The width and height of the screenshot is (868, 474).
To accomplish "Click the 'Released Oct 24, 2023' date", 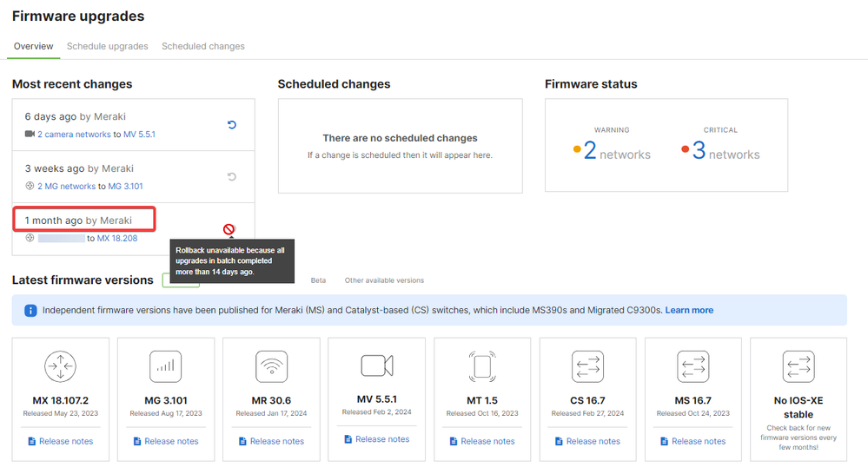I will (x=693, y=413).
